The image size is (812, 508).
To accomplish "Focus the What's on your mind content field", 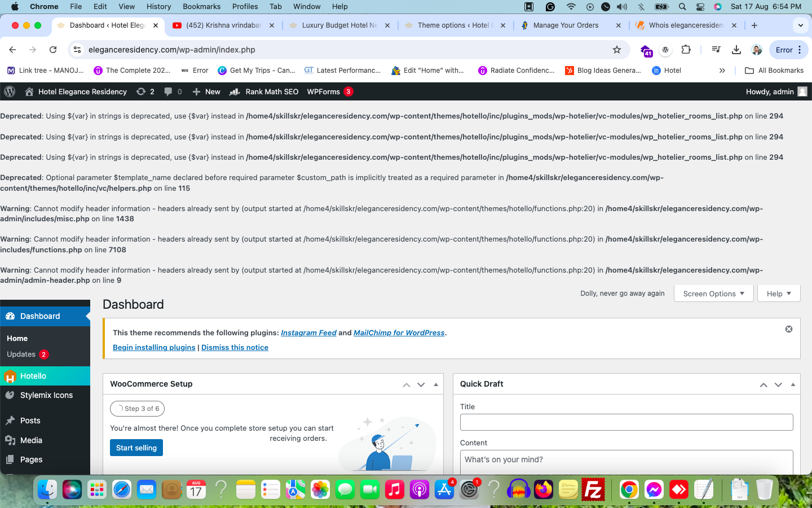I will (626, 462).
